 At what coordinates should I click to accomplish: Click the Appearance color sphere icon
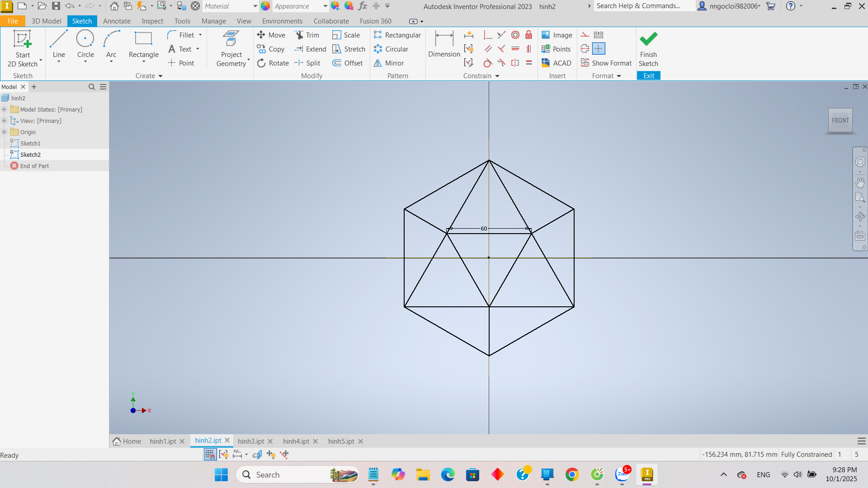coord(265,6)
